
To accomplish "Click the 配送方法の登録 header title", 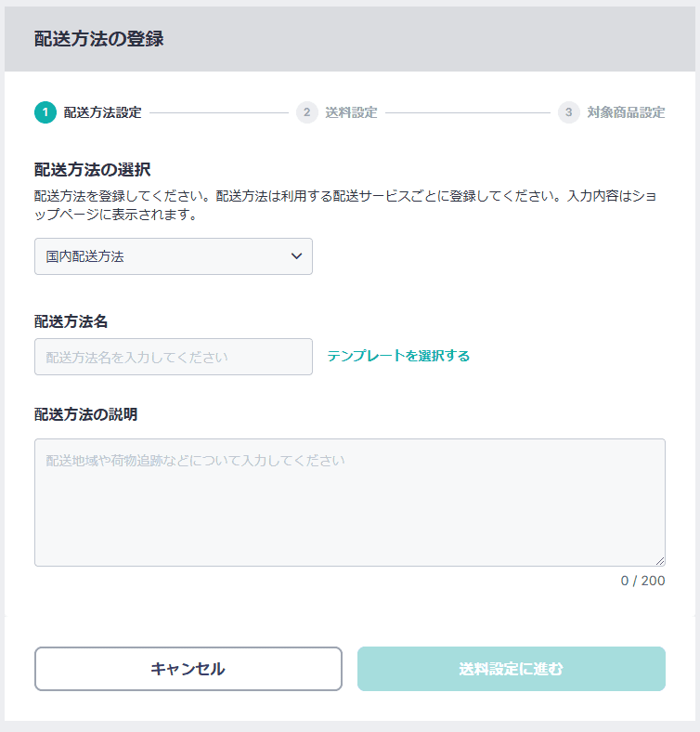I will tap(99, 39).
